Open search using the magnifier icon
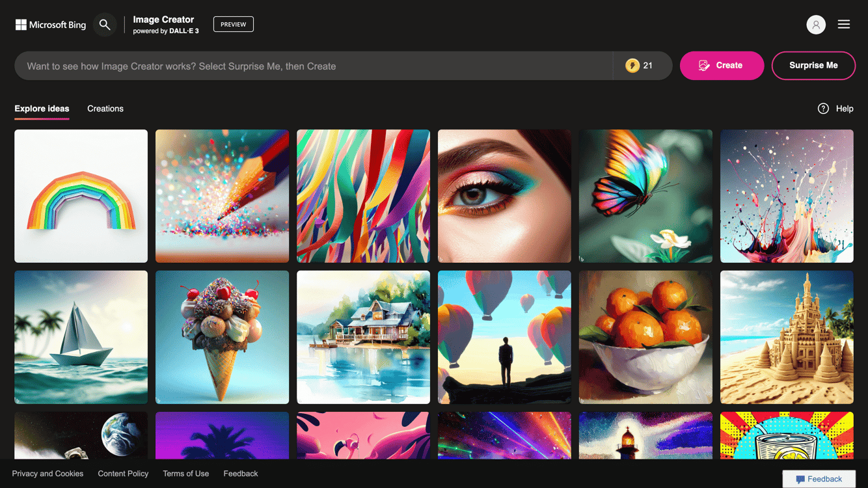The height and width of the screenshot is (488, 868). coord(104,24)
